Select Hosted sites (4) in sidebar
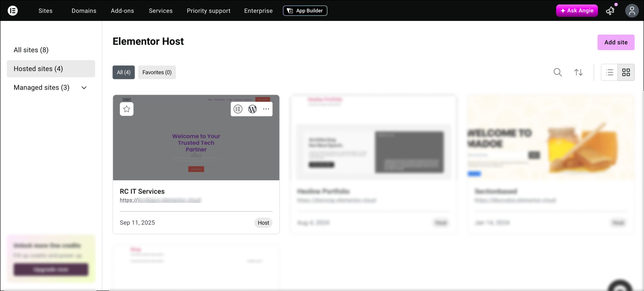 (x=51, y=69)
